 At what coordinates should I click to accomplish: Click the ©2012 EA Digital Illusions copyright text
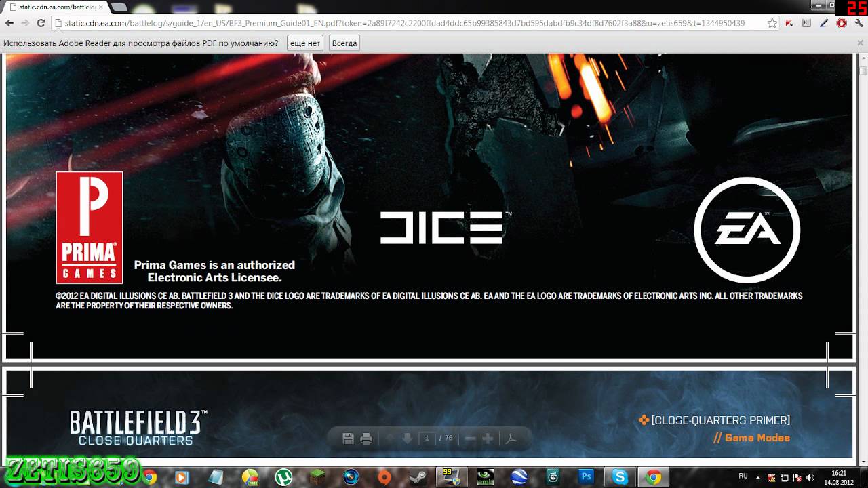click(429, 301)
